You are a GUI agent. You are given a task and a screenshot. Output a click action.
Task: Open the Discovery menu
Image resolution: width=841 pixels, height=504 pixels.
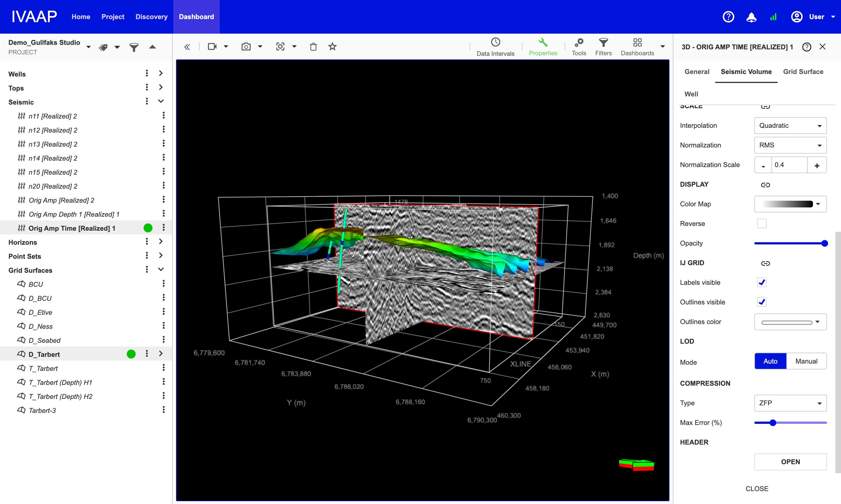(x=151, y=17)
